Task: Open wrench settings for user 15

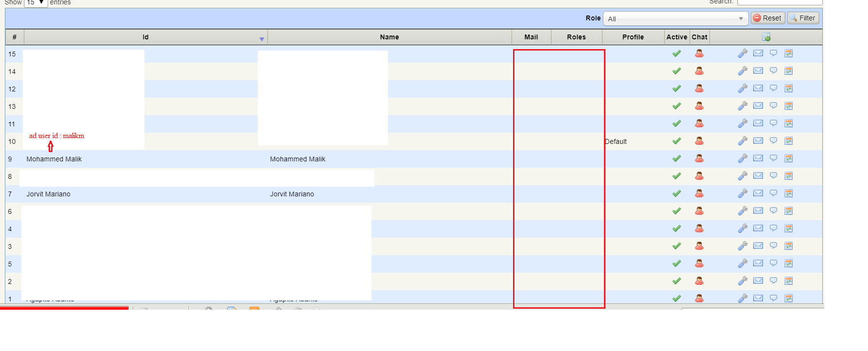Action: 743,53
